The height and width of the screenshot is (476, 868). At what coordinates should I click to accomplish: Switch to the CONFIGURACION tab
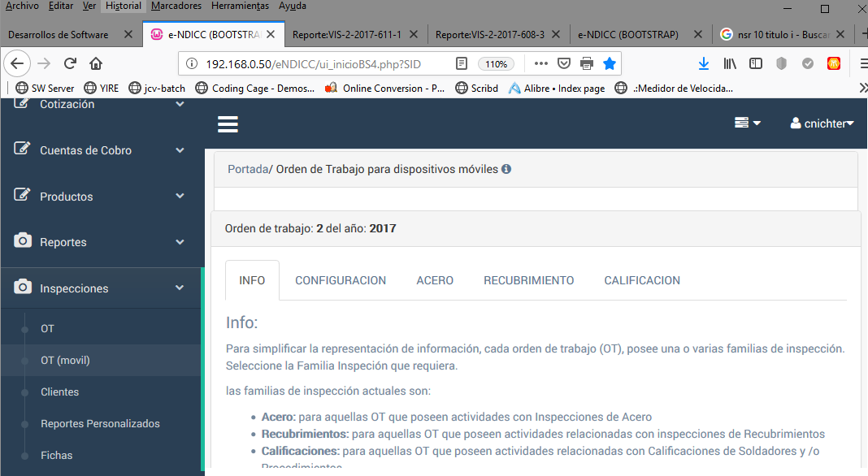(341, 280)
